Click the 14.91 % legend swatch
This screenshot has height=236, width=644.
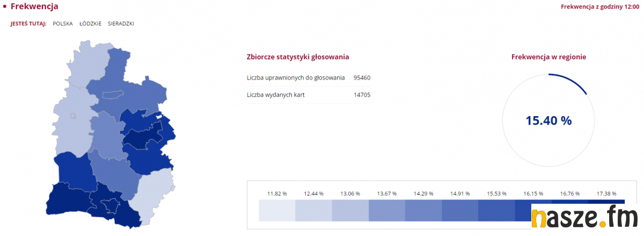pos(459,210)
